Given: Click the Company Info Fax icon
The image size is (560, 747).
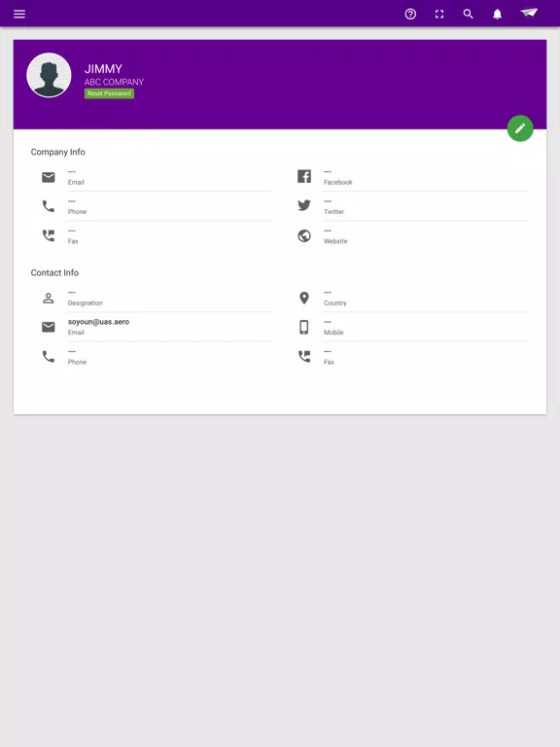Looking at the screenshot, I should pos(49,235).
